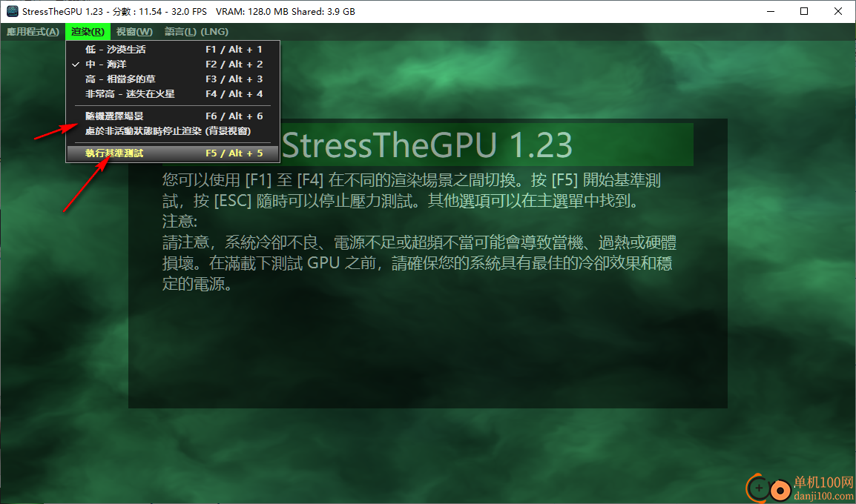Click the StressTheGPU 1.23 heading banner

coord(429,145)
